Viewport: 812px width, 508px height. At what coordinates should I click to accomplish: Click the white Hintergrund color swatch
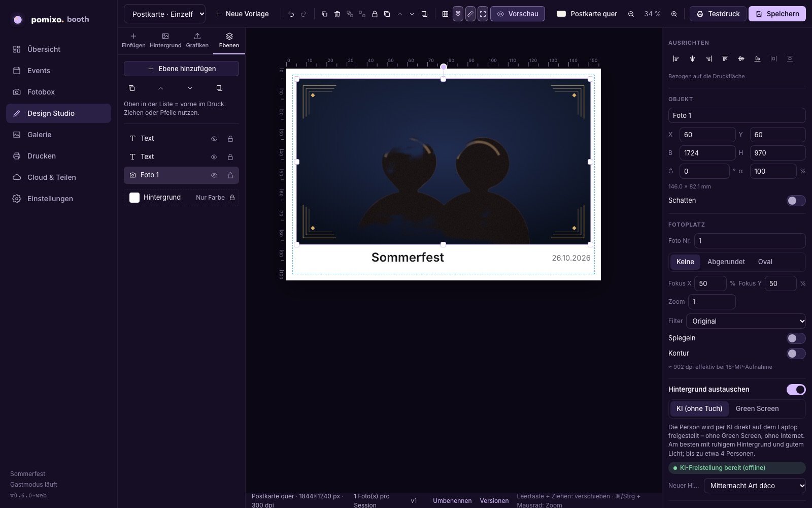[x=134, y=198]
